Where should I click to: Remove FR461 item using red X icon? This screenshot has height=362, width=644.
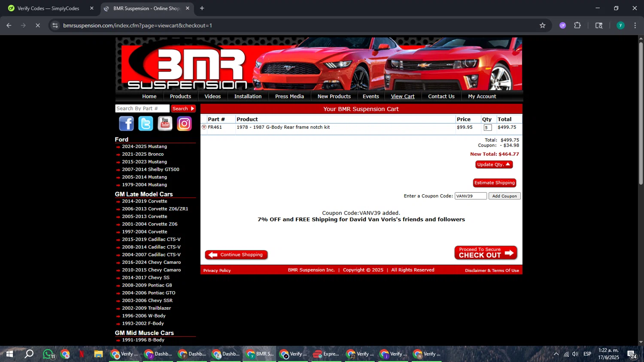pos(204,127)
